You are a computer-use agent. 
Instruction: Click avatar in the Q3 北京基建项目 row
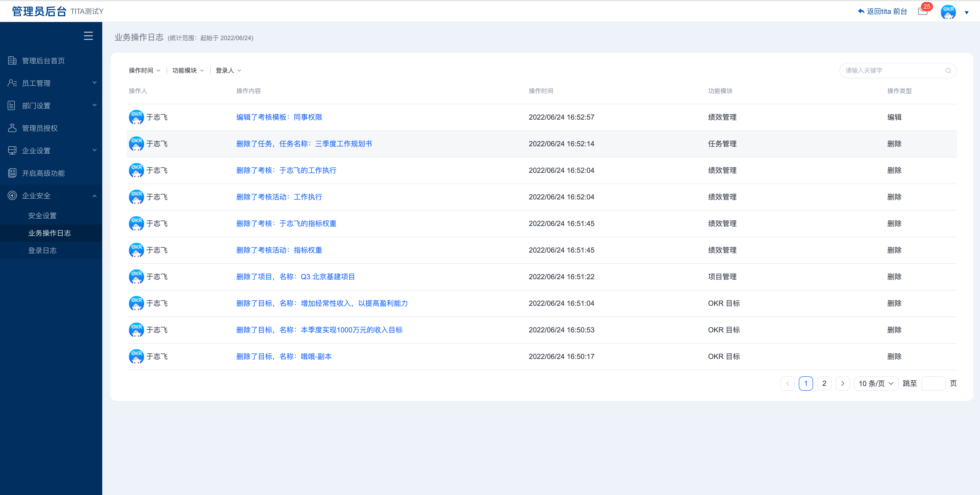click(136, 277)
